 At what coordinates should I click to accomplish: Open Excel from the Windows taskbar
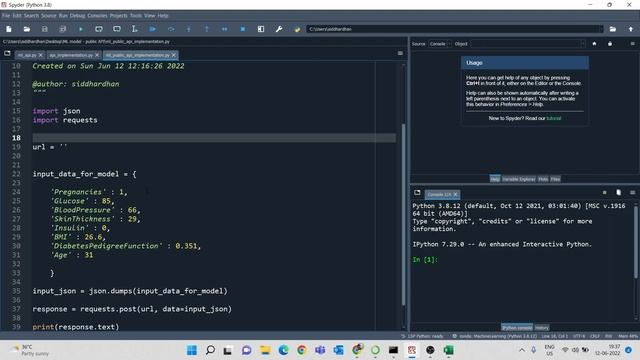pos(448,350)
